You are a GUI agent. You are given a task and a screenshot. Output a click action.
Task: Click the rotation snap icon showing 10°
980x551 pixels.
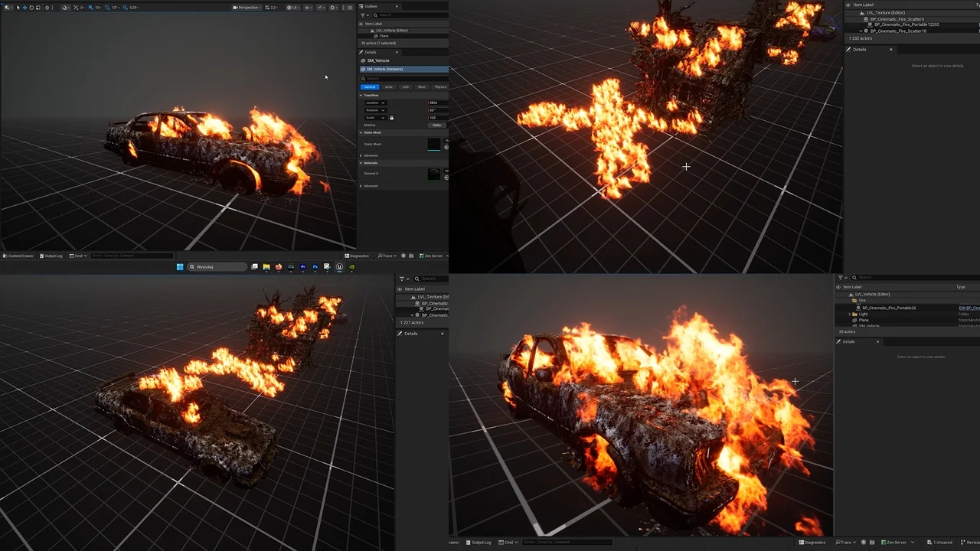tap(107, 8)
